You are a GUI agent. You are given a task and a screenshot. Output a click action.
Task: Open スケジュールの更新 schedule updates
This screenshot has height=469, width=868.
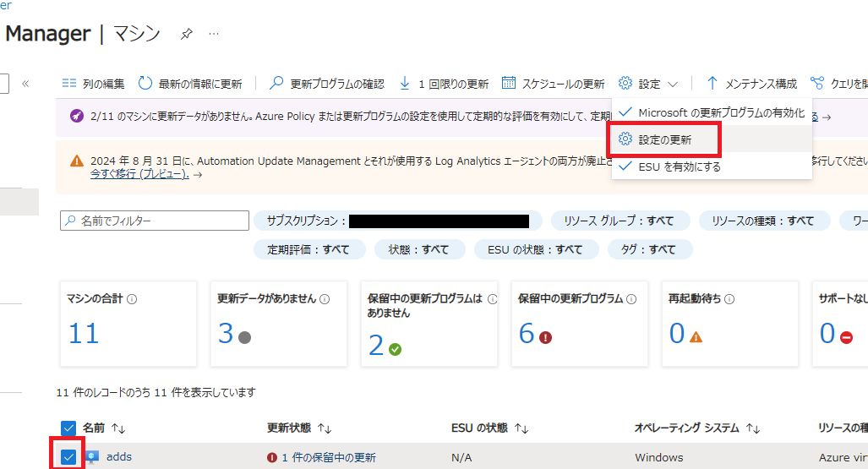click(x=554, y=84)
